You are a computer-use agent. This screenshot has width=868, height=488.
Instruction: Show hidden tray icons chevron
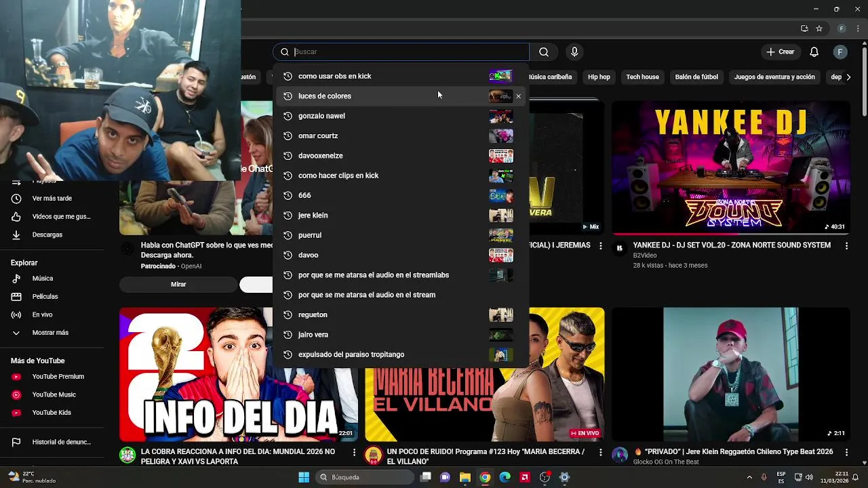pos(749,477)
